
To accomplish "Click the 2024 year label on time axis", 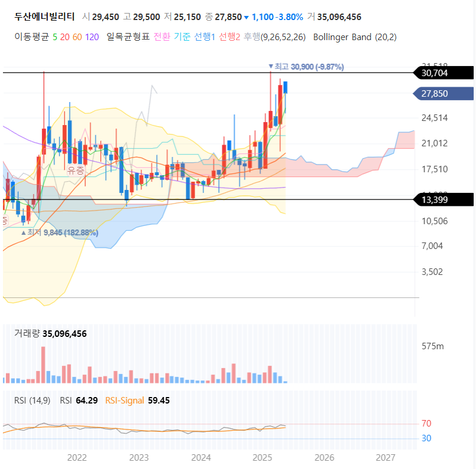I will coord(201,457).
